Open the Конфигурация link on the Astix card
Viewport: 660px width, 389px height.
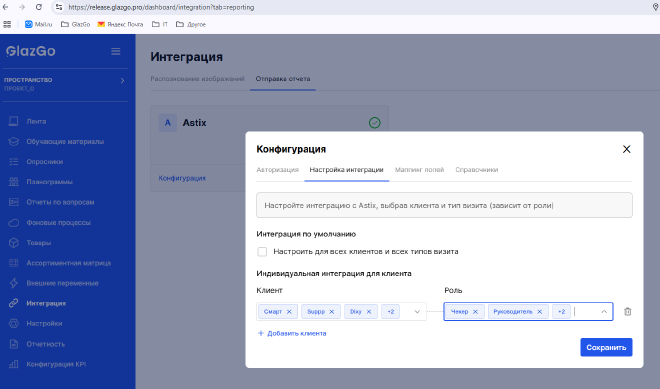pyautogui.click(x=182, y=178)
